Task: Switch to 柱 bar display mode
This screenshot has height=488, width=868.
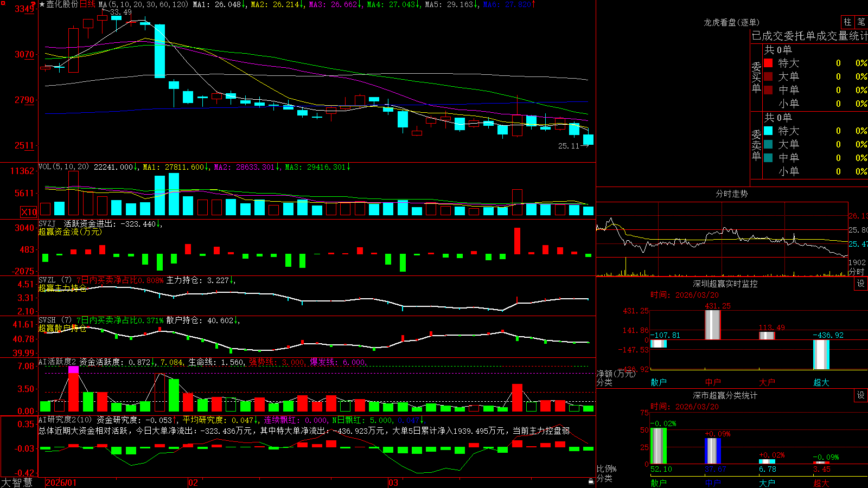Action: pos(847,22)
